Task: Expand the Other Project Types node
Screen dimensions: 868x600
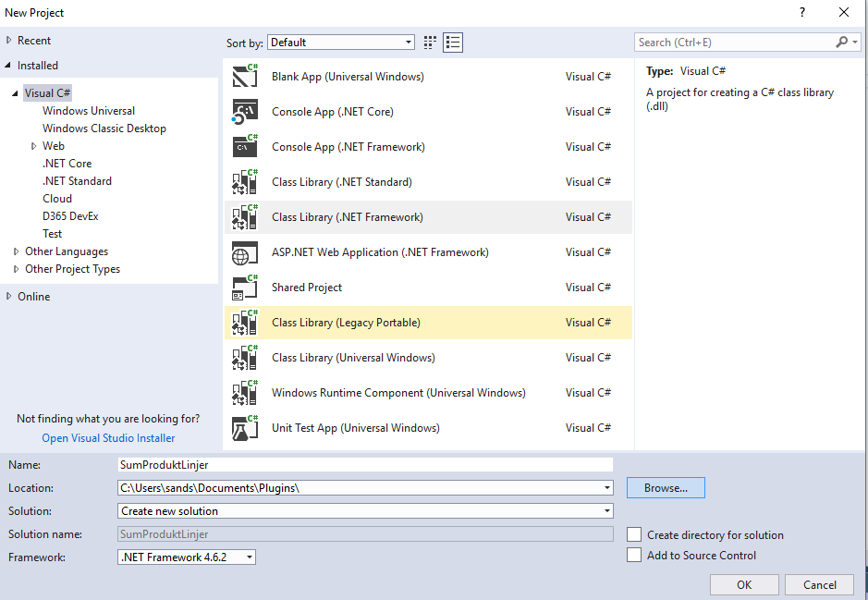Action: [16, 269]
